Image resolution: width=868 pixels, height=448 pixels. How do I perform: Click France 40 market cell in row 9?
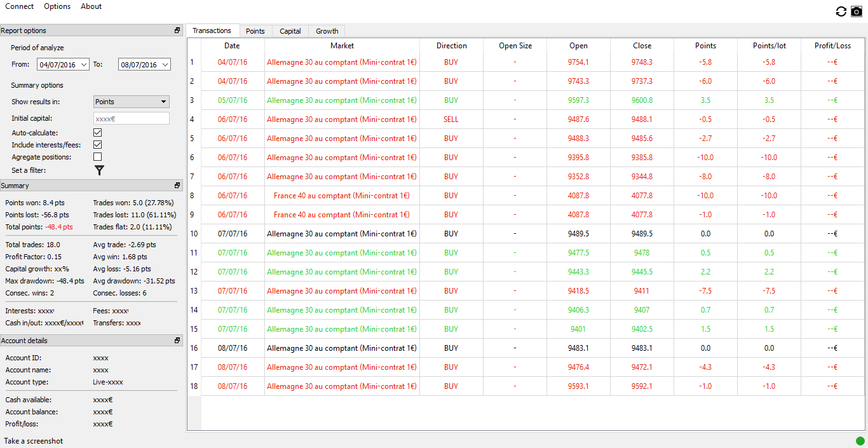tap(342, 215)
